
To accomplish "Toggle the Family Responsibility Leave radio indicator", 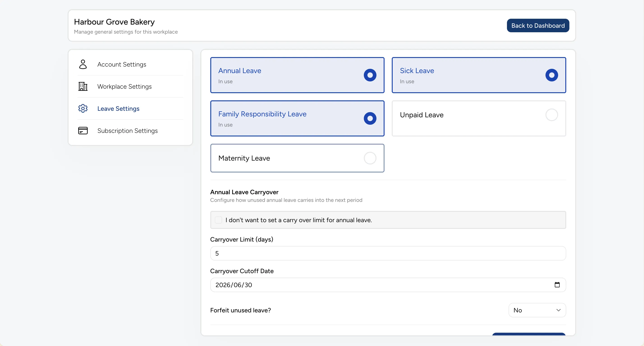I will coord(370,118).
